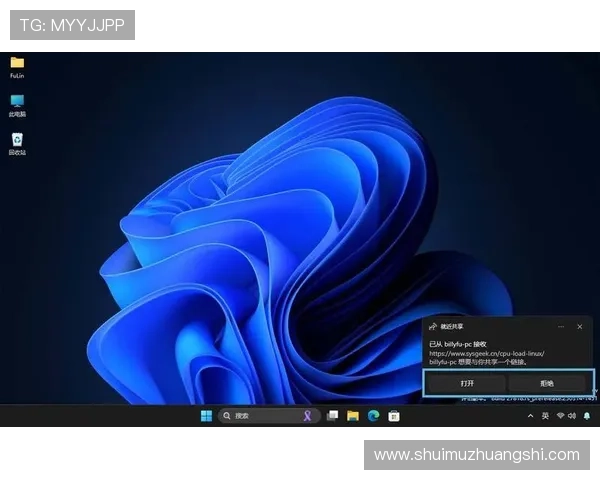Open the Windows Start menu
The image size is (600, 480).
tap(206, 416)
